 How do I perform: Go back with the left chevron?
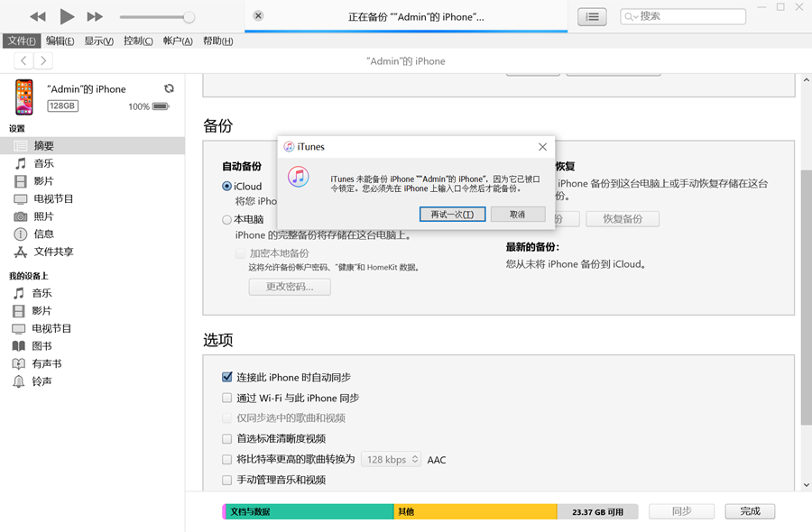(23, 60)
